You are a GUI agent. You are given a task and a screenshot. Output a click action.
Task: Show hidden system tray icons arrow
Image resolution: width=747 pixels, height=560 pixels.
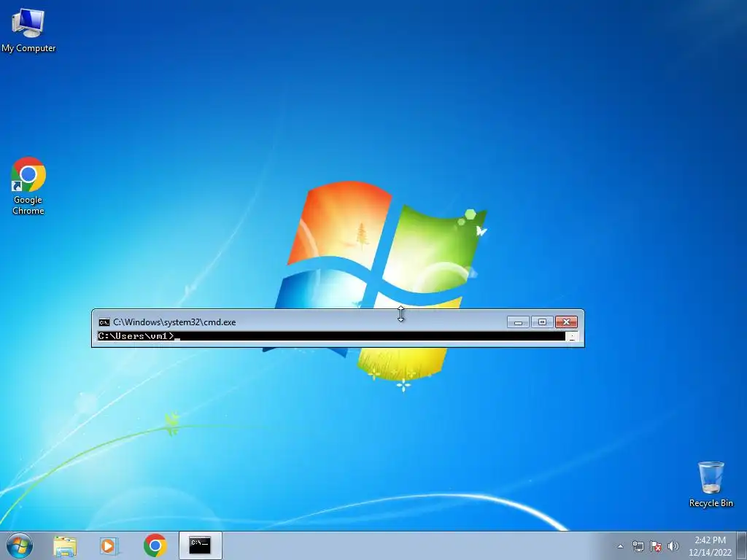(620, 546)
